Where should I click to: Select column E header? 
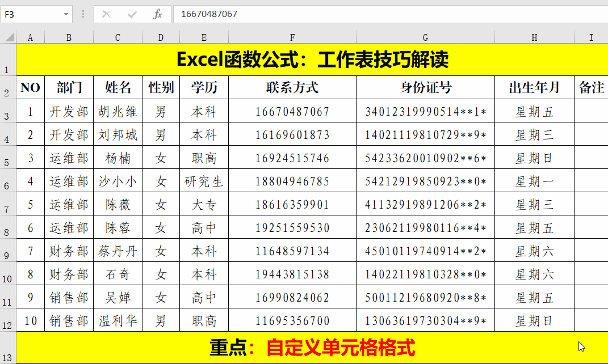point(204,37)
